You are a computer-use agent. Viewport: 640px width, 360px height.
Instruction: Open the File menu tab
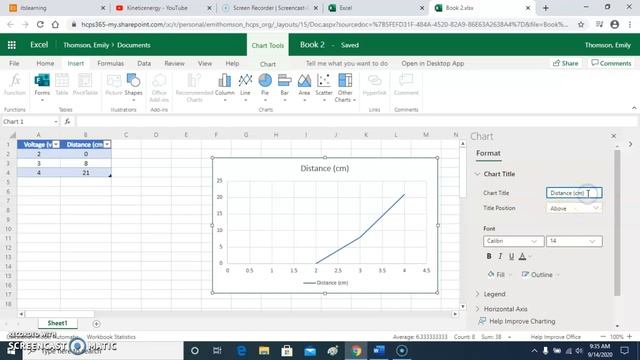click(14, 63)
